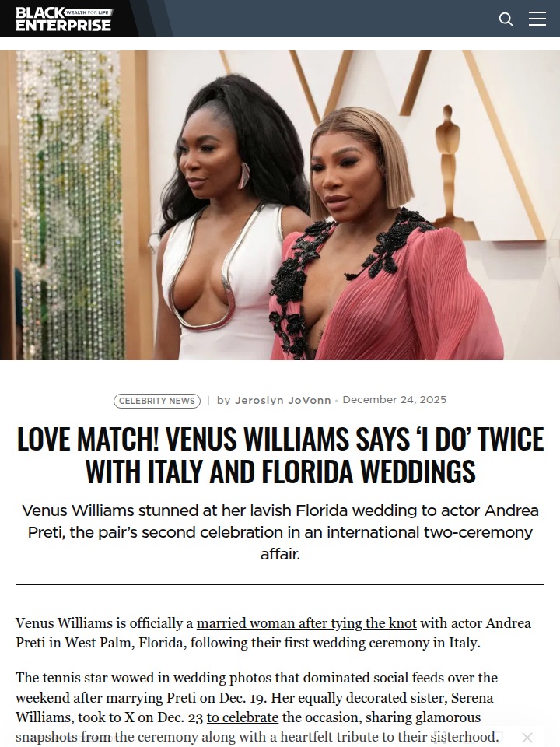Click the 'Love Match!' article headline

280,455
